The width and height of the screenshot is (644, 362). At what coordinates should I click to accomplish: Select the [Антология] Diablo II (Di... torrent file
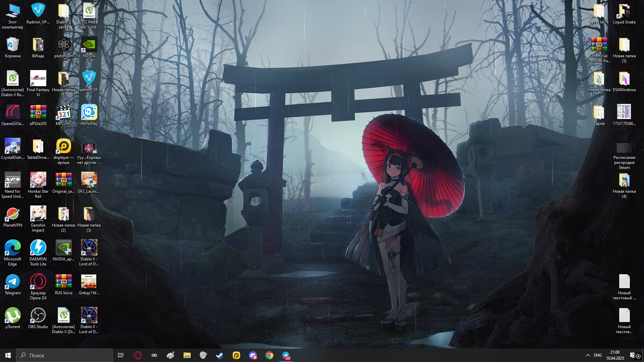(x=64, y=321)
